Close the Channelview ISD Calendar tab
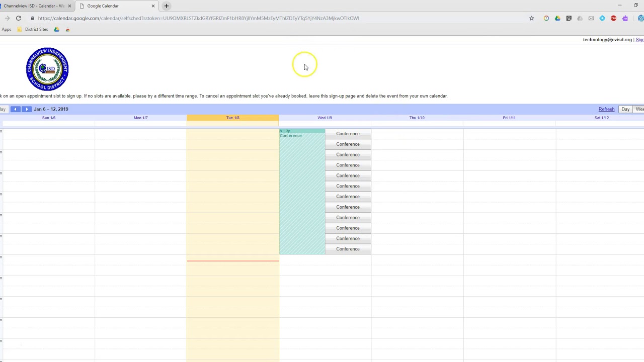 click(x=69, y=6)
